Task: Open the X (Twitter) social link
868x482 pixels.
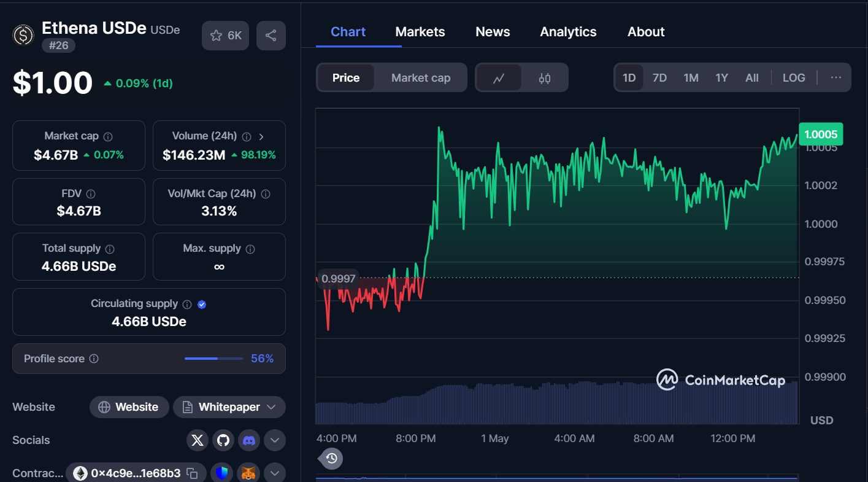Action: coord(197,440)
